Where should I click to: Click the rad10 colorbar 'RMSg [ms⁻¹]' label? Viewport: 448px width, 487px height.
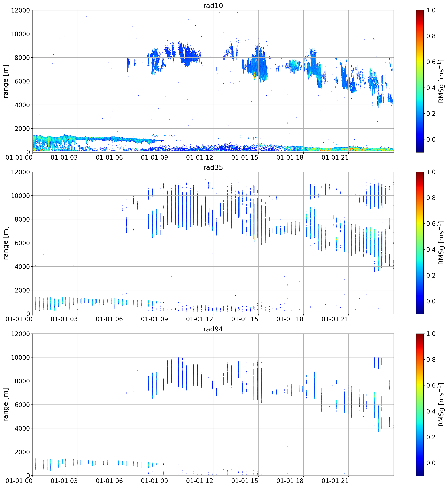point(441,81)
